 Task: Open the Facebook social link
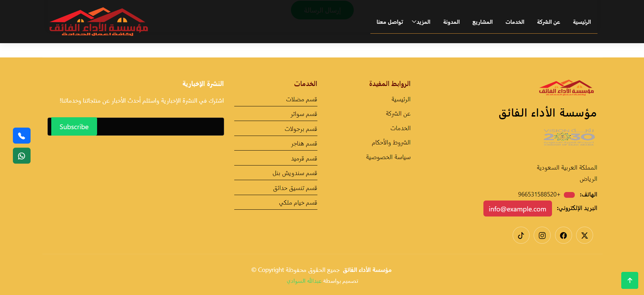[563, 235]
